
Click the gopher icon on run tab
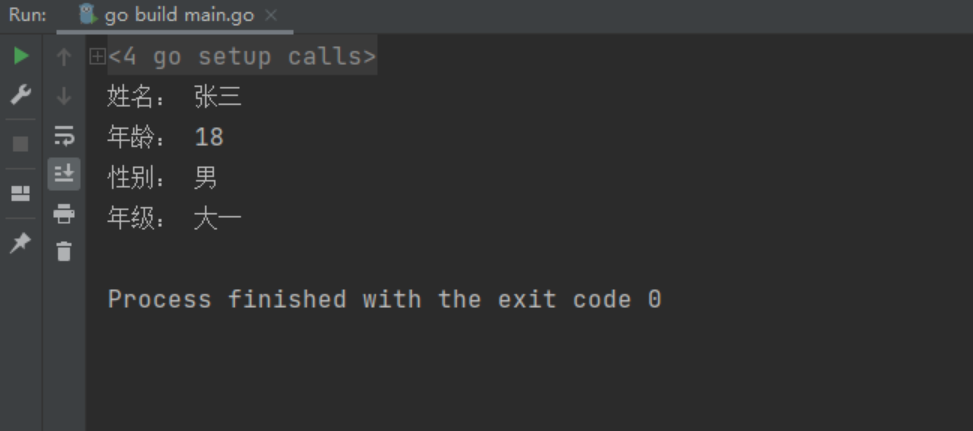point(88,14)
